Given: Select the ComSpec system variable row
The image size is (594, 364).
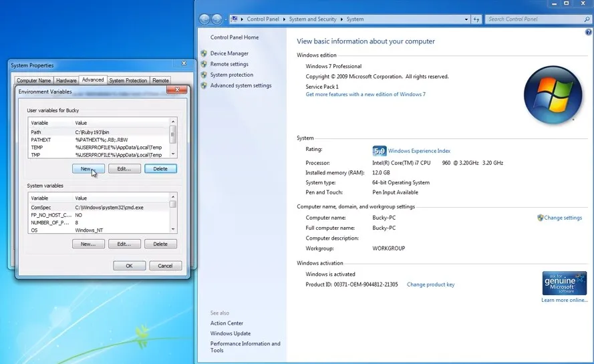Looking at the screenshot, I should [x=99, y=208].
